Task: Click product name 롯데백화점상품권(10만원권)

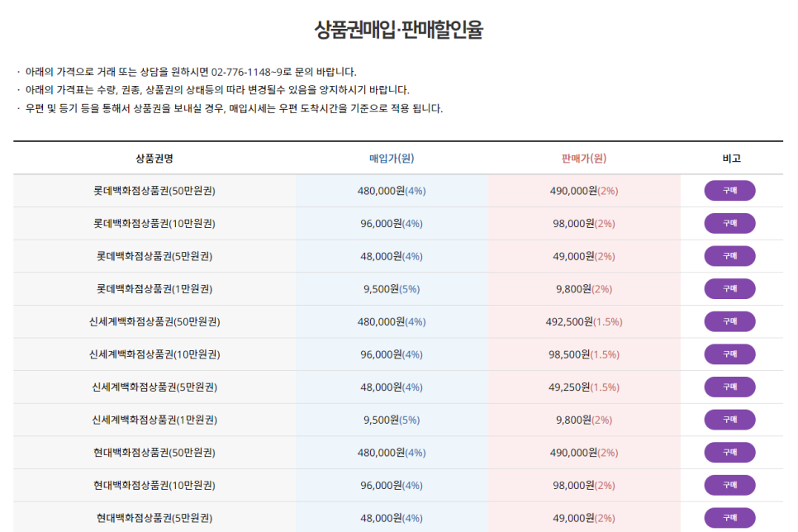Action: pos(154,224)
